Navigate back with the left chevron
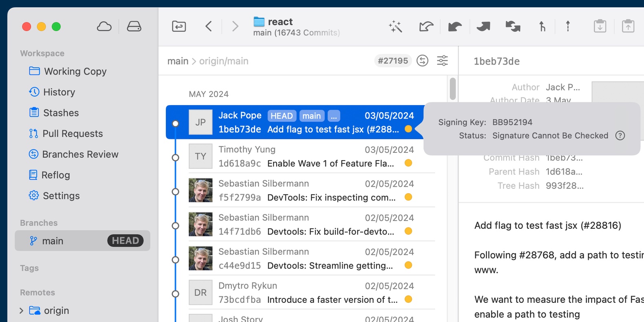Image resolution: width=644 pixels, height=322 pixels. (x=209, y=26)
